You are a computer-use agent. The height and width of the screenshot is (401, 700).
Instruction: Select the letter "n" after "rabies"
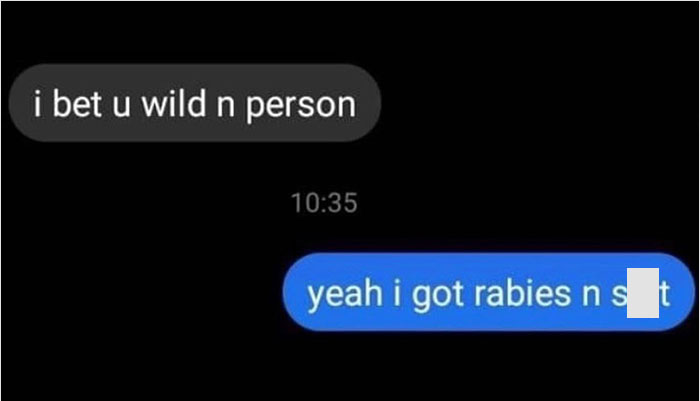pos(592,297)
